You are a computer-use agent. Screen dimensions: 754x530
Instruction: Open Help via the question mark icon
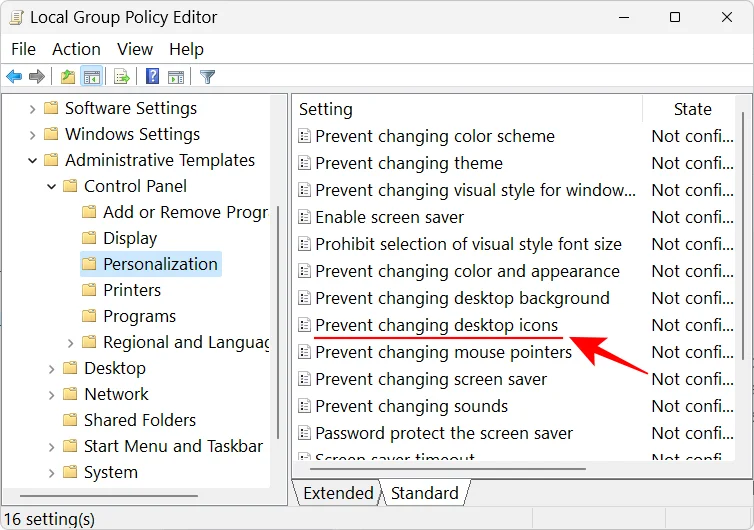coord(152,76)
